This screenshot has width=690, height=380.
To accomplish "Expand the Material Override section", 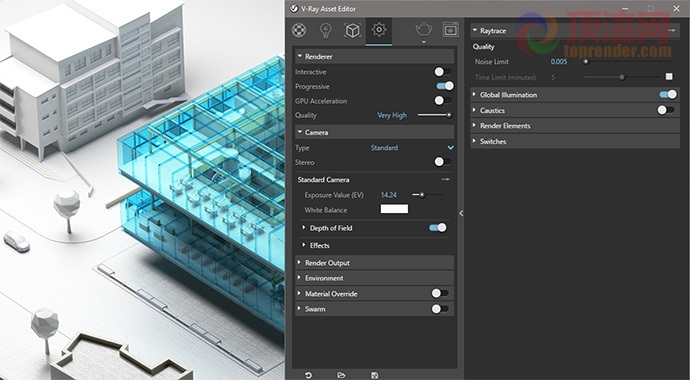I will 299,293.
